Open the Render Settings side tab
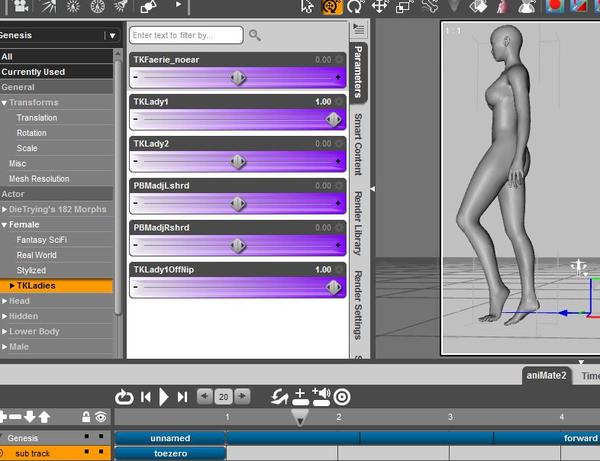The height and width of the screenshot is (461, 600). pyautogui.click(x=358, y=305)
